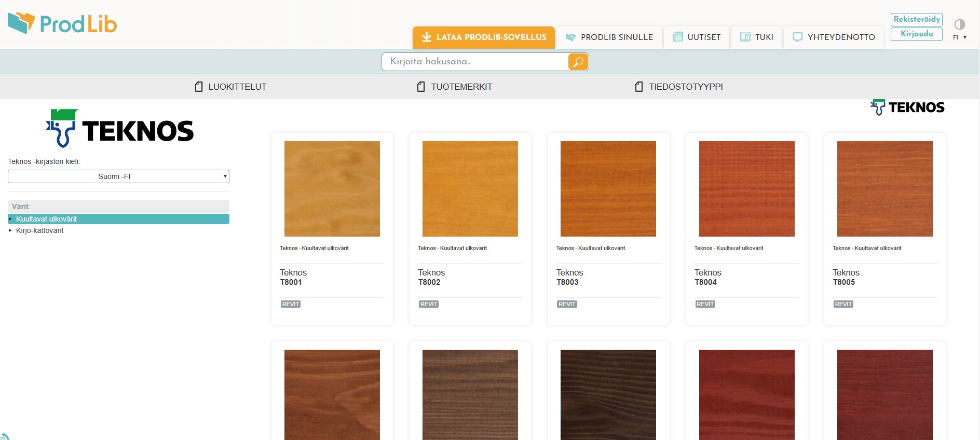Image resolution: width=980 pixels, height=440 pixels.
Task: Expand the Kirjo-kattovärit tree arrow
Action: tap(10, 230)
